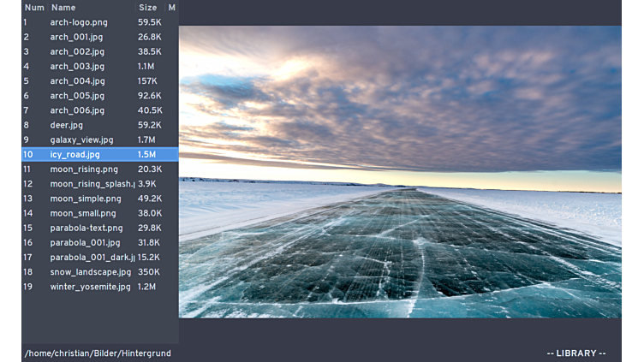
Task: Select the arch_002.jpg entry
Action: click(76, 51)
